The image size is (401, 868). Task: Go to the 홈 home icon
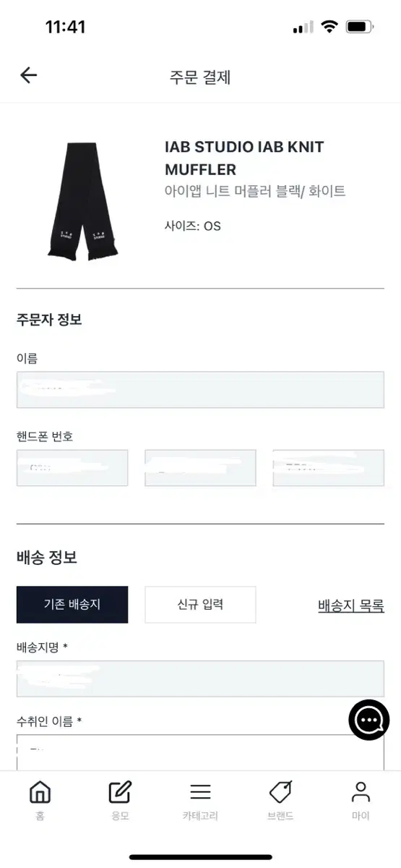tap(40, 793)
